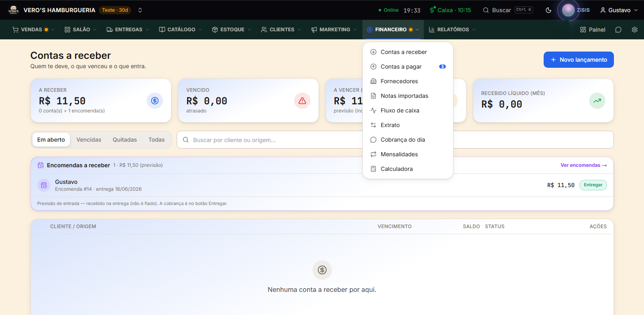The width and height of the screenshot is (644, 315).
Task: Click the SALDO column header
Action: [x=471, y=227]
